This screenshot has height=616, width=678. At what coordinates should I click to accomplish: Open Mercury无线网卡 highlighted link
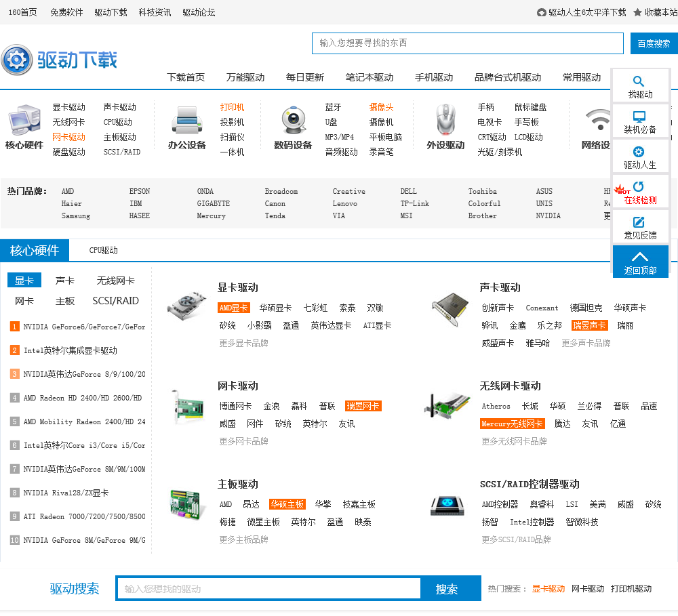click(x=512, y=424)
